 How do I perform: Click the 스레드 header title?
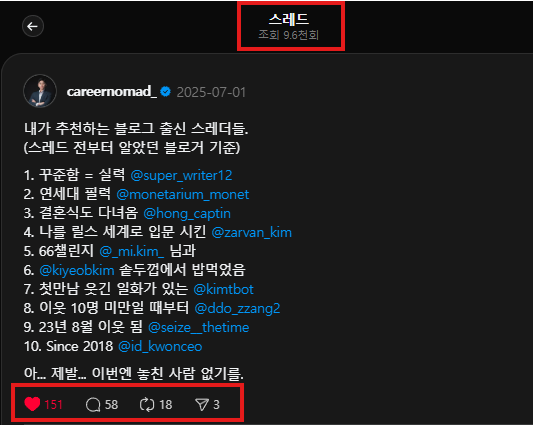pyautogui.click(x=289, y=19)
